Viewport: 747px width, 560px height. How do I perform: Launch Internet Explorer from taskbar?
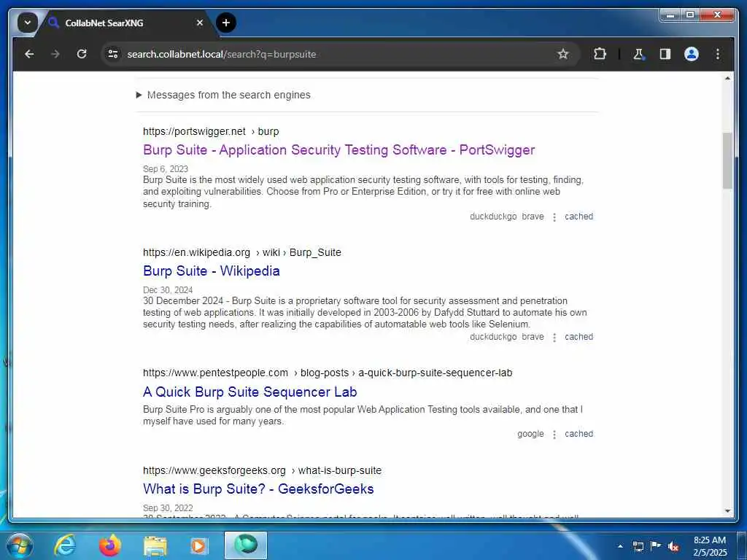pos(64,545)
